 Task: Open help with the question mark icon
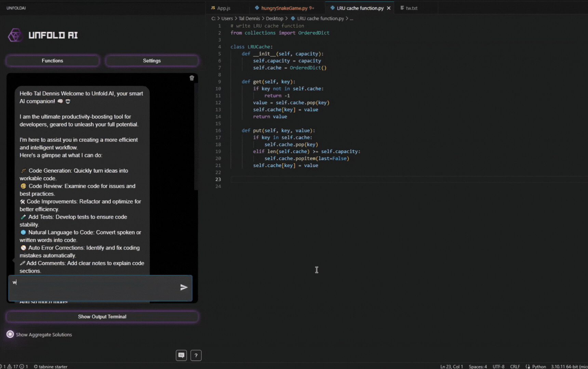tap(196, 355)
